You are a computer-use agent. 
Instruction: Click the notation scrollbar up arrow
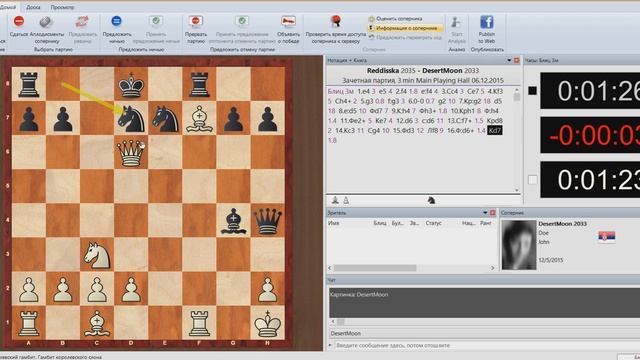(x=517, y=90)
